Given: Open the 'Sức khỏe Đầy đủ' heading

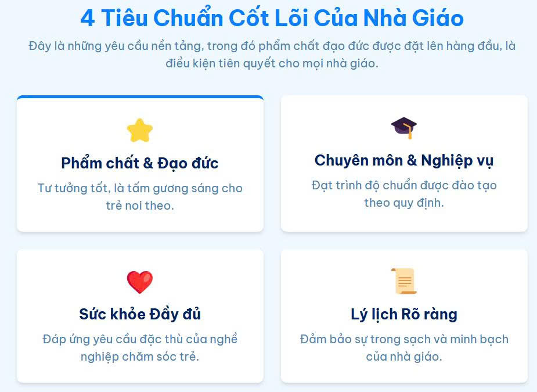Looking at the screenshot, I should [140, 314].
